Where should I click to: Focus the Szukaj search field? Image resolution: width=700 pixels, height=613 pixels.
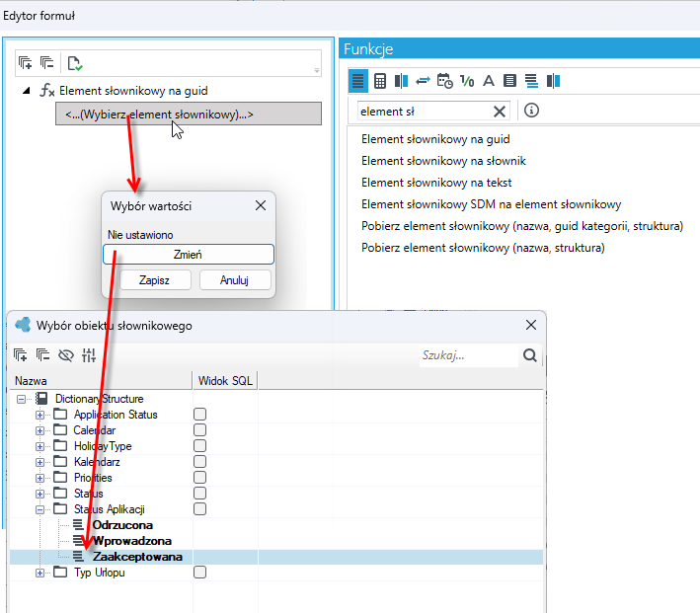(x=469, y=355)
